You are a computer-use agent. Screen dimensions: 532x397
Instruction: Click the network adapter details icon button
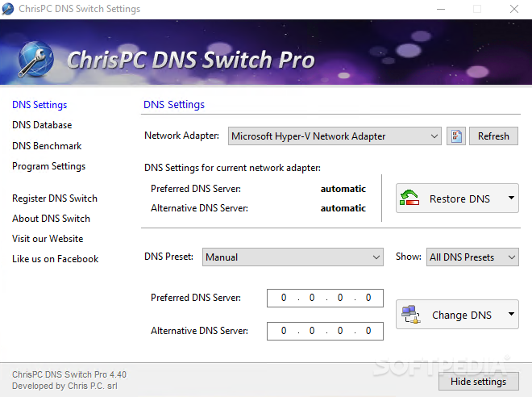[x=456, y=136]
